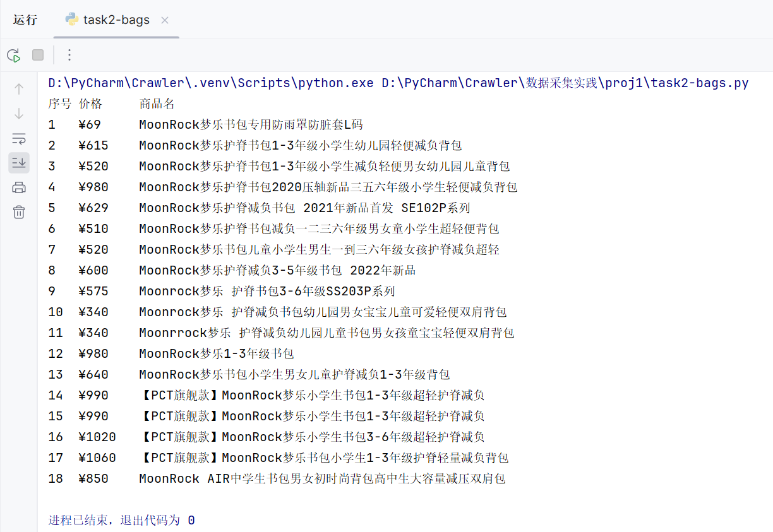
Task: Click the MoonRock梦乐1-3年级书包 product name
Action: click(x=217, y=353)
